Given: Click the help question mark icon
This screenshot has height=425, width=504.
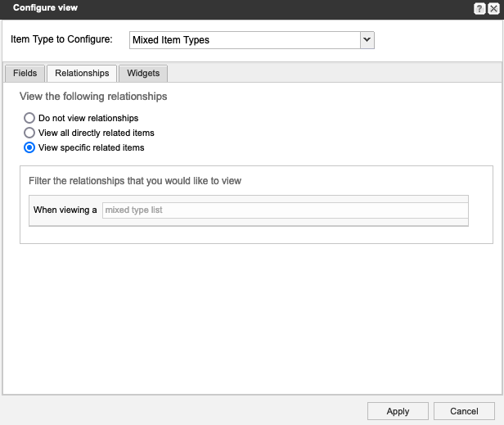Looking at the screenshot, I should point(479,8).
